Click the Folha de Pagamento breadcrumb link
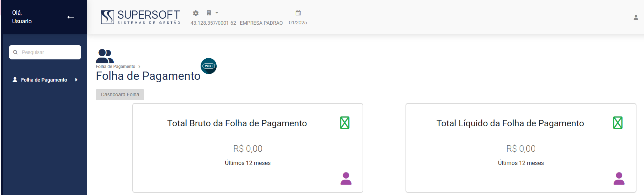Screen dimensions: 644x195 tap(115, 67)
